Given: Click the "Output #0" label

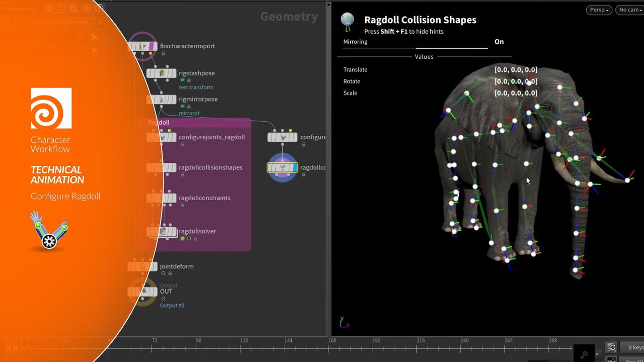Looking at the screenshot, I should (x=172, y=305).
